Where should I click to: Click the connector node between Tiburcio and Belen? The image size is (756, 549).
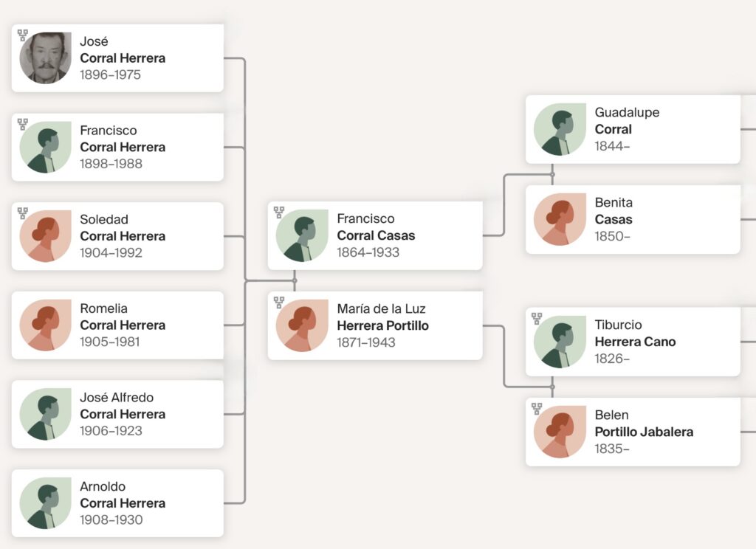[552, 387]
